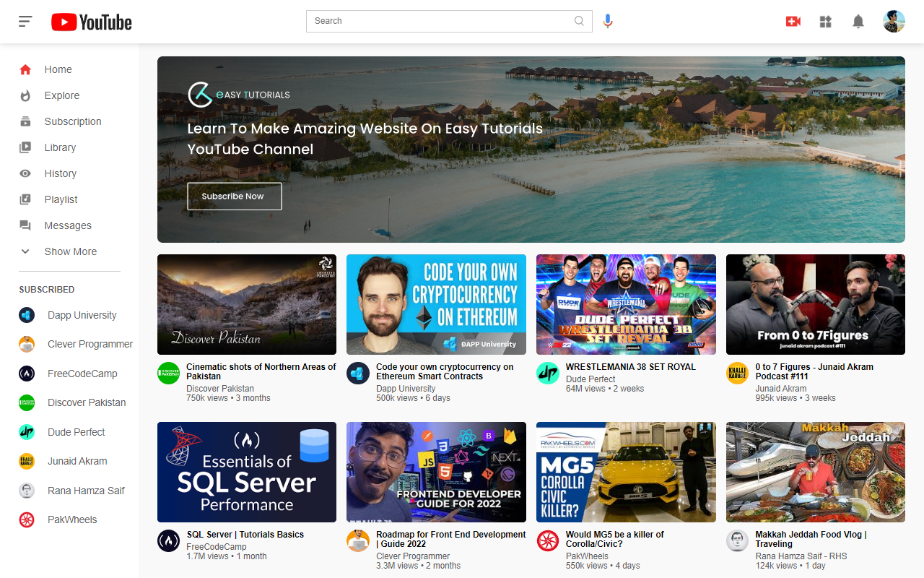Open notifications bell icon
This screenshot has height=578, width=924.
pos(858,22)
